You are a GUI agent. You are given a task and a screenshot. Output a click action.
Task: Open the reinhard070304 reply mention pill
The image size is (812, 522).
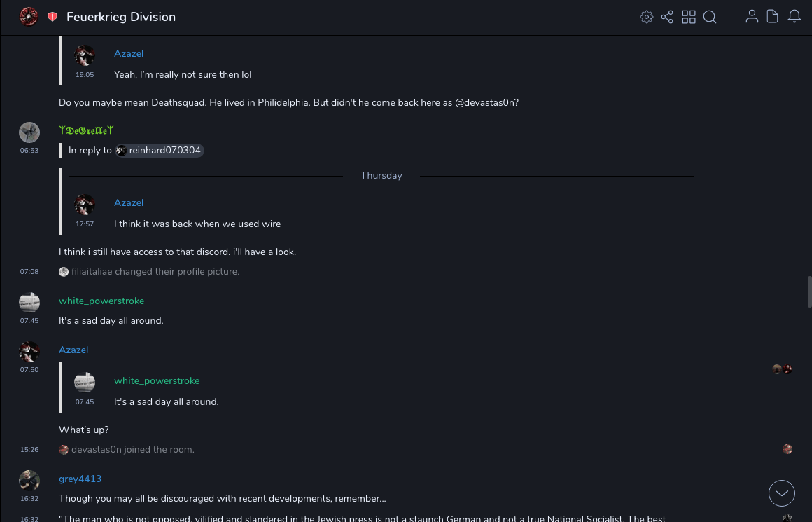tap(160, 150)
